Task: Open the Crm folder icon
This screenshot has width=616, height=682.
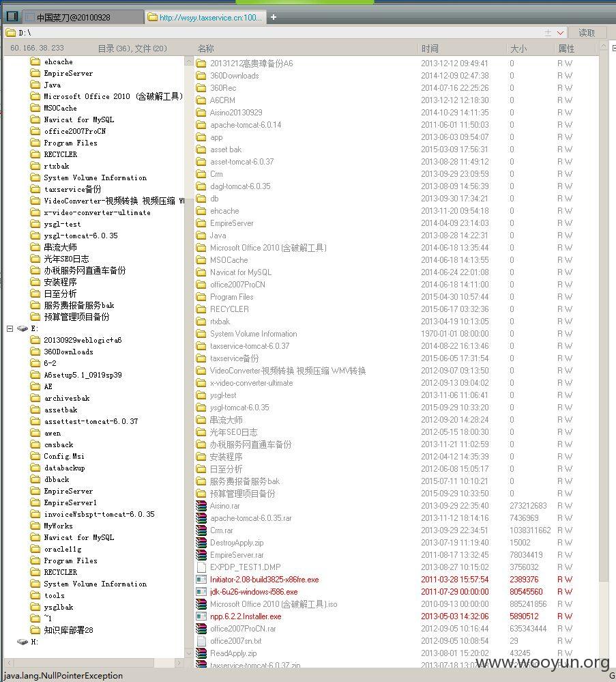Action: pyautogui.click(x=201, y=174)
